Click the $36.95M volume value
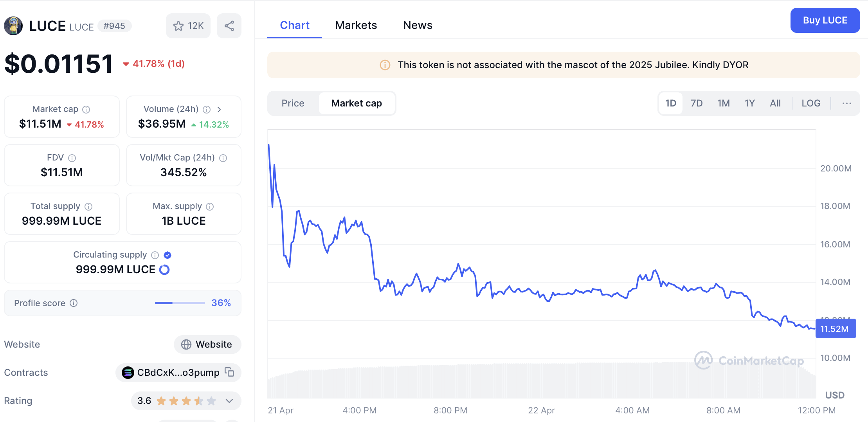Viewport: 868px width, 422px height. coord(162,124)
